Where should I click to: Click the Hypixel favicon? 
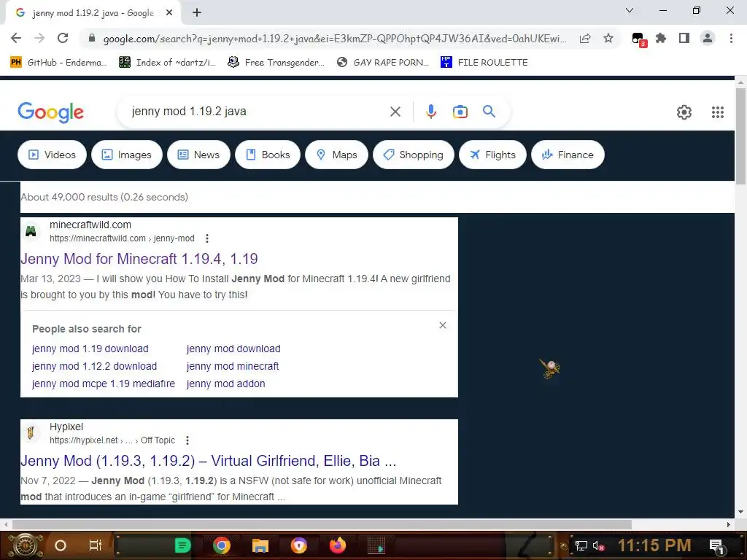pyautogui.click(x=31, y=433)
